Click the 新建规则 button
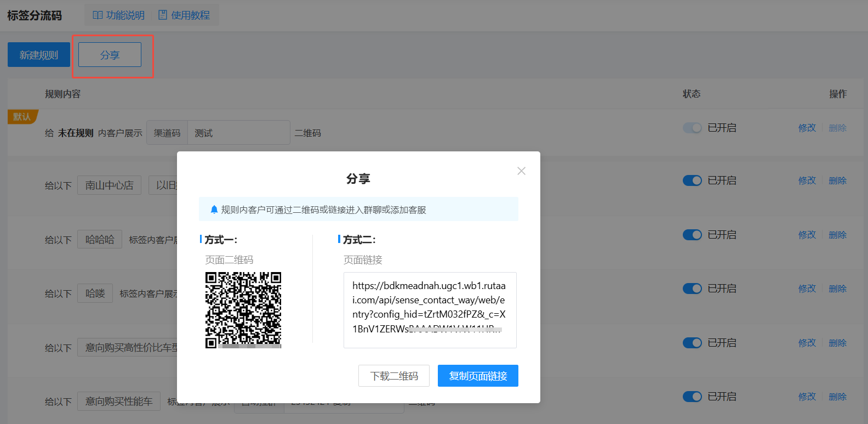Image resolution: width=868 pixels, height=424 pixels. tap(39, 55)
